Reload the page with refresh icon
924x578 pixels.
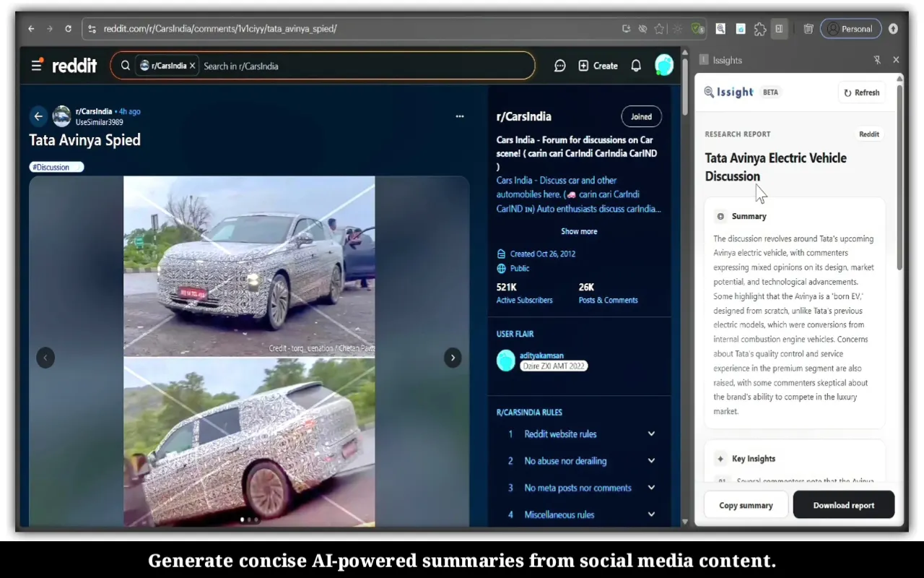(68, 29)
